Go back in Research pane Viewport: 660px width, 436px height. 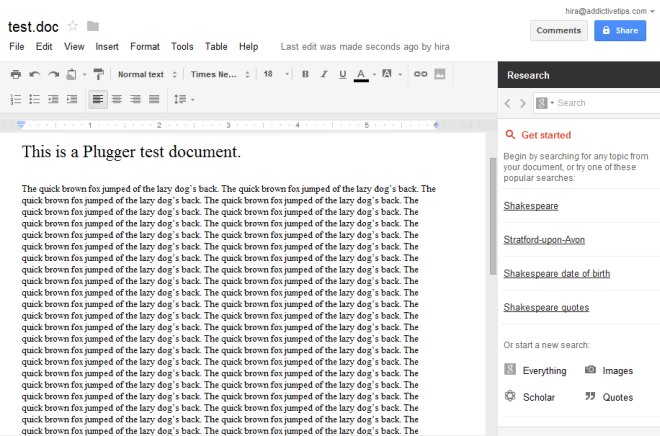[x=508, y=103]
